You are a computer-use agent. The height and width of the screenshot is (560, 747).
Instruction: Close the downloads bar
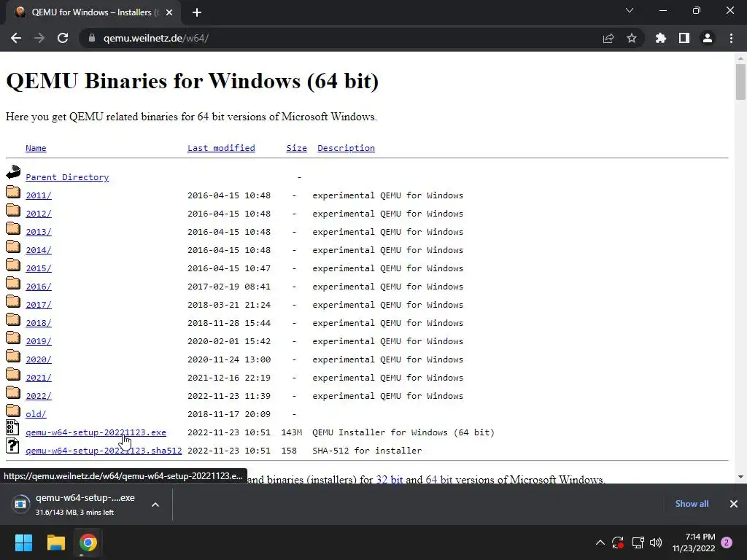coord(734,504)
